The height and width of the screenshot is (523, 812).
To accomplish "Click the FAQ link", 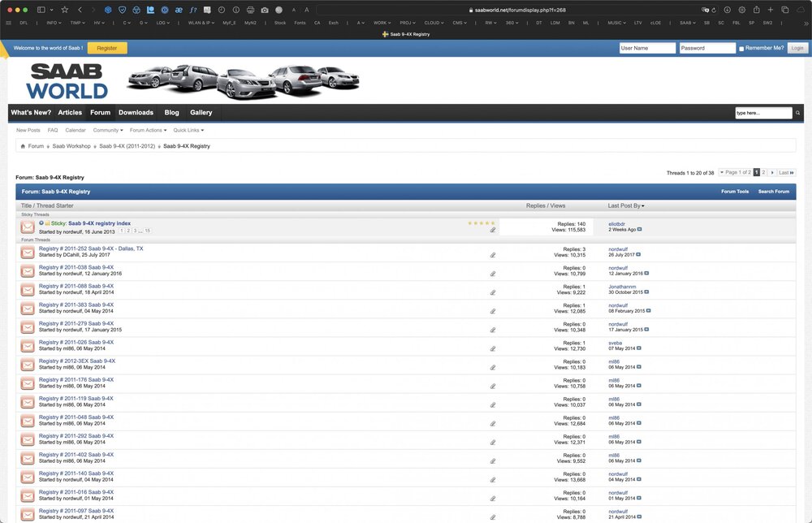I will tap(53, 130).
